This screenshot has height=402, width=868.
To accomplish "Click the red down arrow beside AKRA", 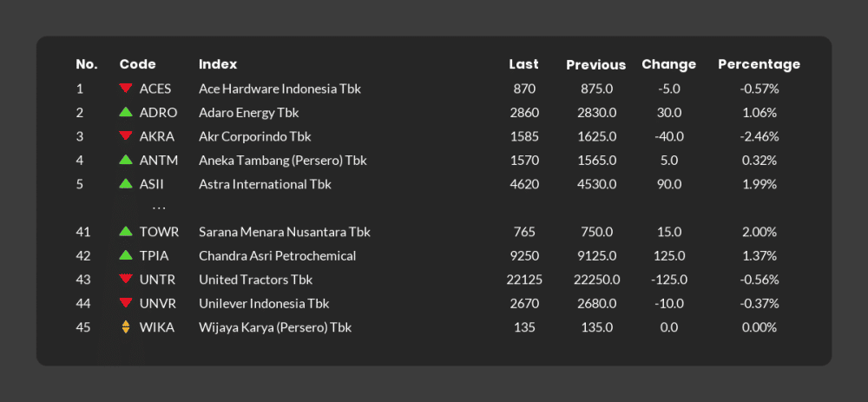I will click(126, 135).
